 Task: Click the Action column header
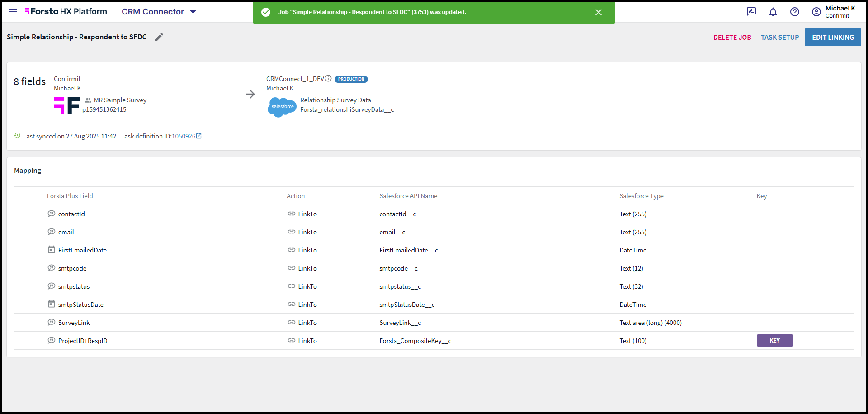296,196
